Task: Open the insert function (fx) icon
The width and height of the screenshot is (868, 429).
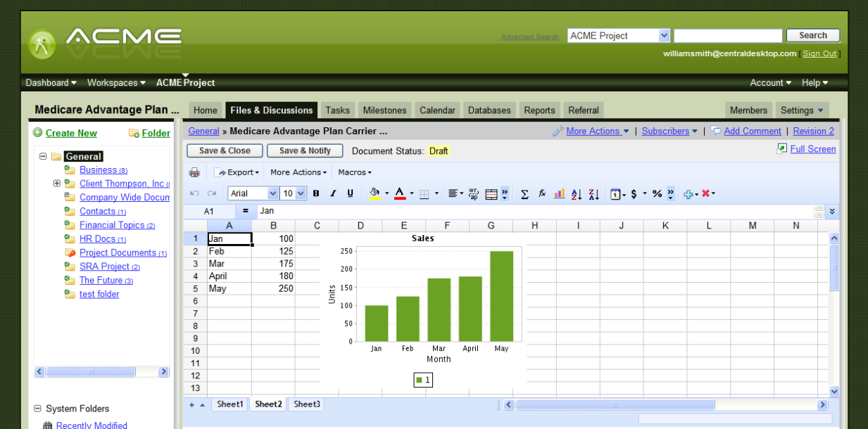Action: tap(542, 193)
